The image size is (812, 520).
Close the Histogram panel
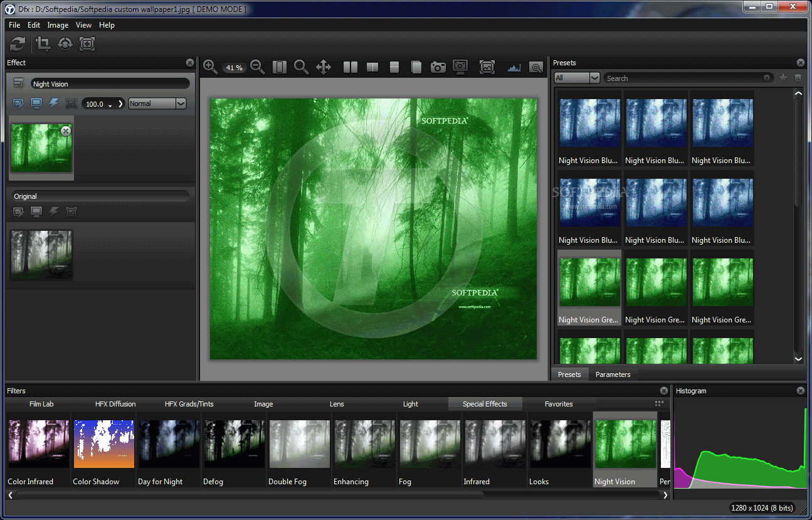[x=801, y=391]
